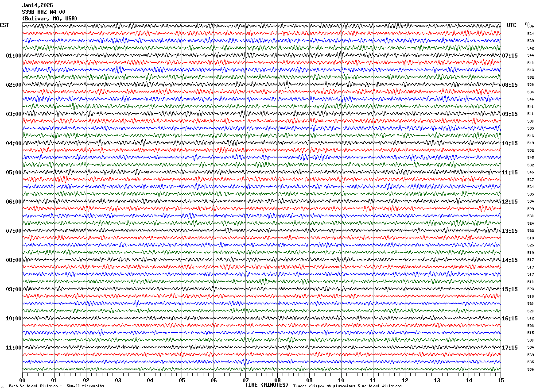
Task: Select the 05:00 CST time label
Action: click(x=14, y=173)
